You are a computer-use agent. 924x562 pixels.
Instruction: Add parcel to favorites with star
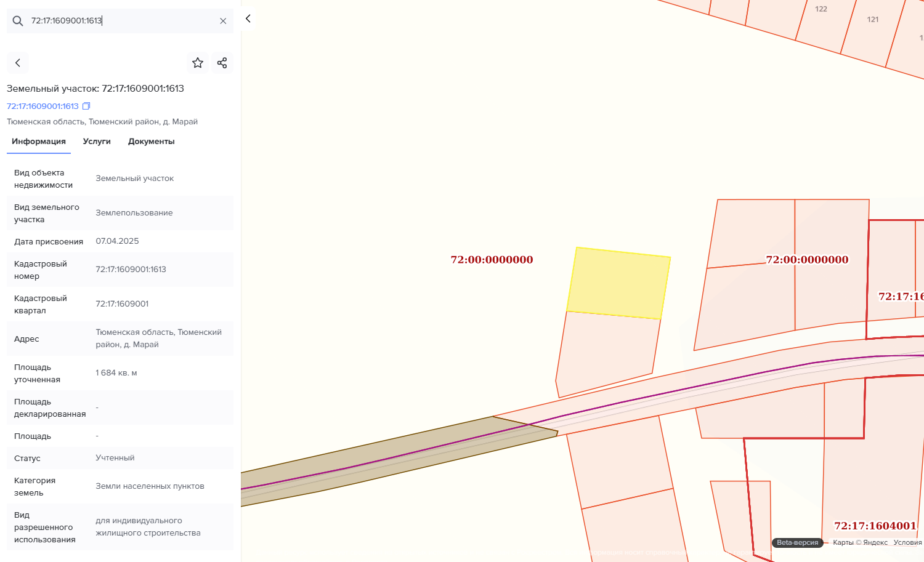[198, 63]
